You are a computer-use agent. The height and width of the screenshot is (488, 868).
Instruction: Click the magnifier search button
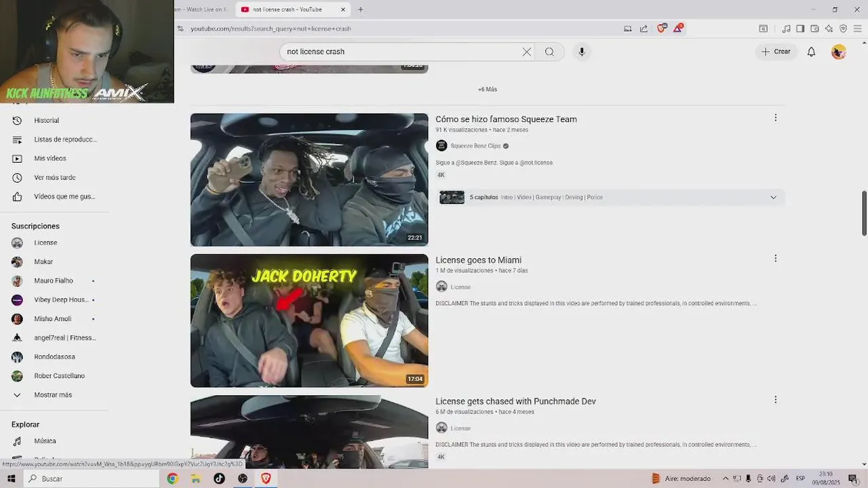click(549, 52)
